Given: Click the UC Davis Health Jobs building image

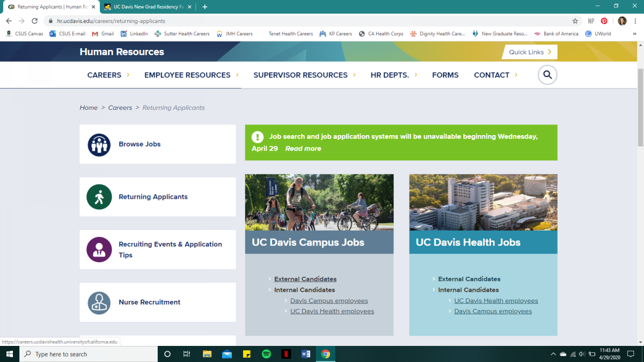Looking at the screenshot, I should (x=483, y=202).
